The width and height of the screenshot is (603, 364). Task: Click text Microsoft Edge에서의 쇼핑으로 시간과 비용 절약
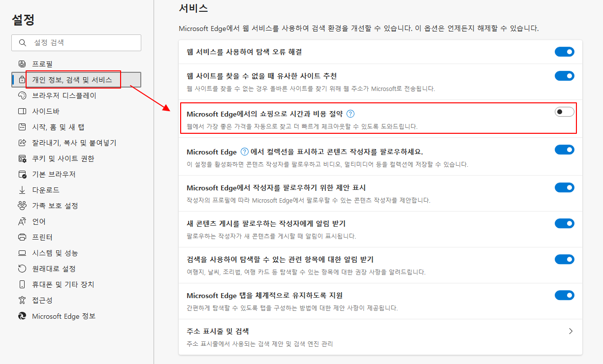click(x=265, y=114)
